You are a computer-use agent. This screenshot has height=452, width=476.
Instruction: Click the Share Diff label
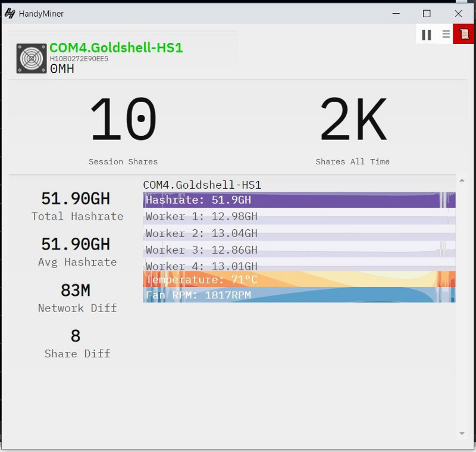pos(77,354)
